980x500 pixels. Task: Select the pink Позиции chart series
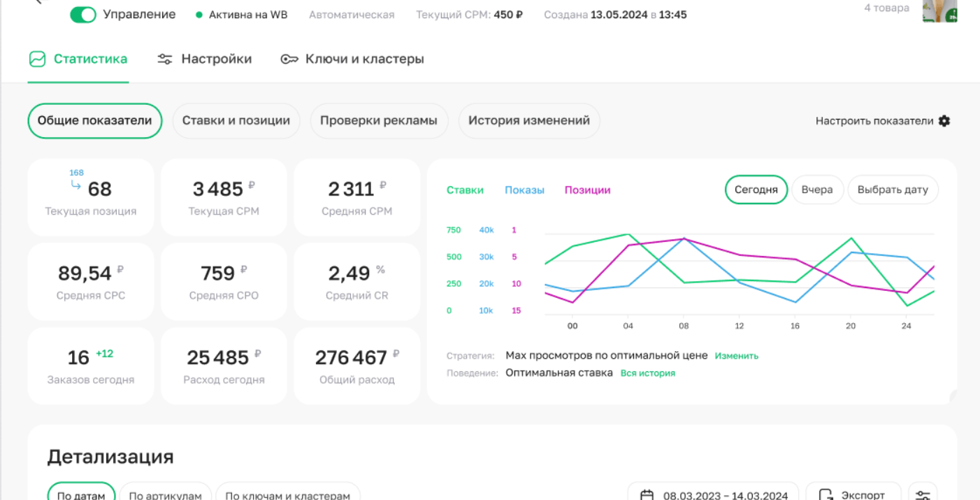587,190
